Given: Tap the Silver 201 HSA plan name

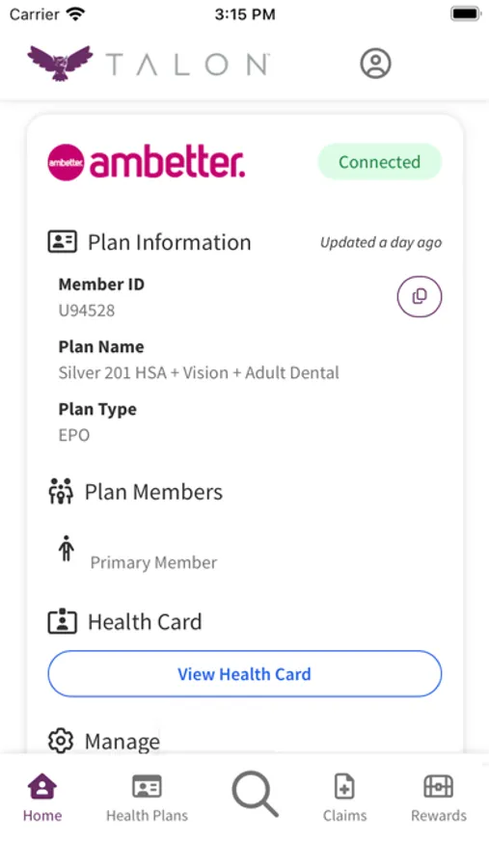Looking at the screenshot, I should coord(199,372).
